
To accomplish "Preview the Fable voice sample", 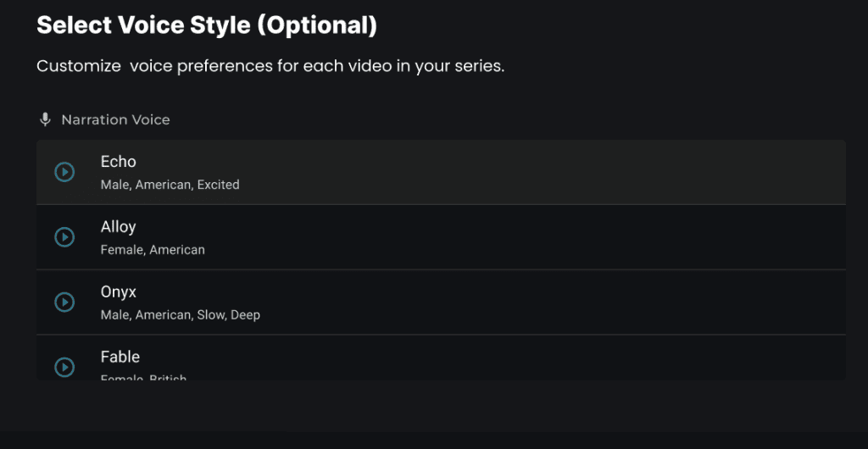I will (x=64, y=367).
